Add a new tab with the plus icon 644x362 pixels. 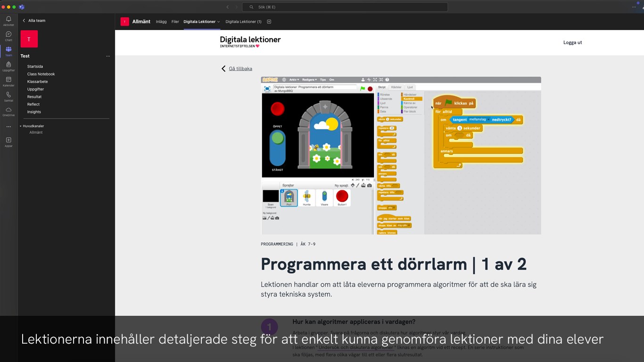269,22
